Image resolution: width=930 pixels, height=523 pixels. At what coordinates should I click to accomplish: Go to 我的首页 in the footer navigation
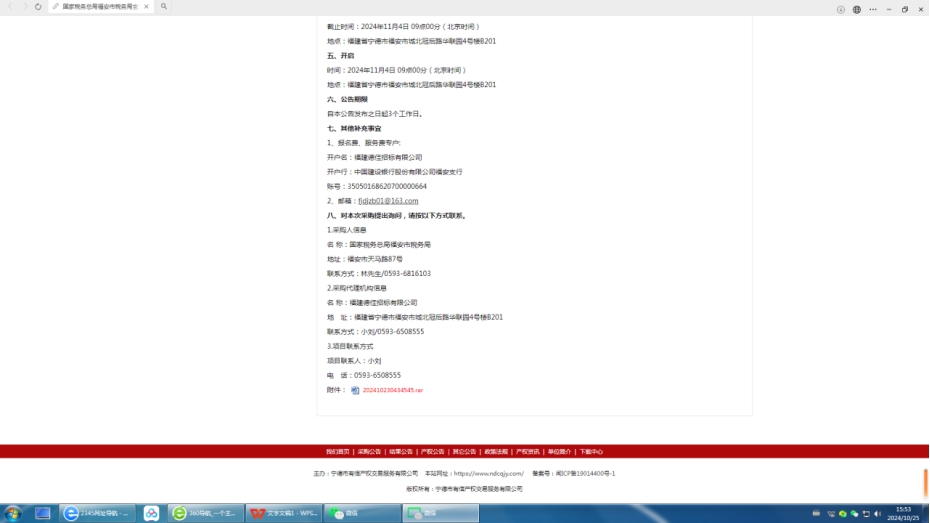337,451
